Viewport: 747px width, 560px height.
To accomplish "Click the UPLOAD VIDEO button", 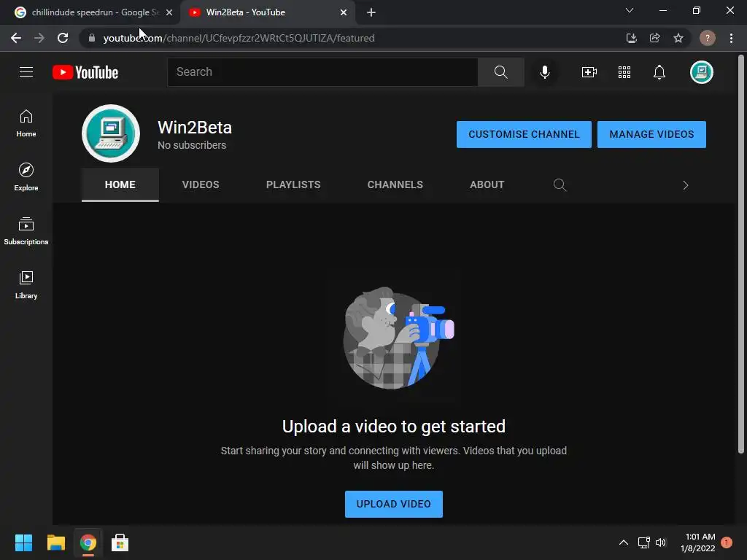I will pyautogui.click(x=393, y=504).
